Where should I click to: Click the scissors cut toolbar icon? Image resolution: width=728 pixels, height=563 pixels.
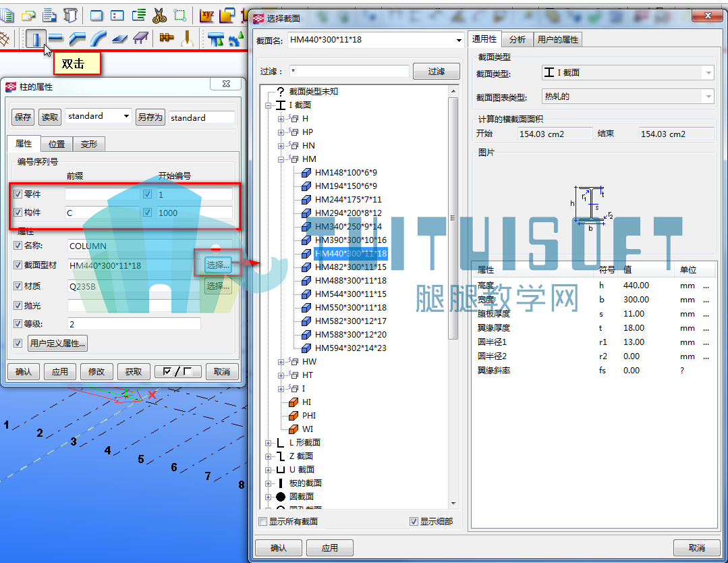click(x=159, y=16)
